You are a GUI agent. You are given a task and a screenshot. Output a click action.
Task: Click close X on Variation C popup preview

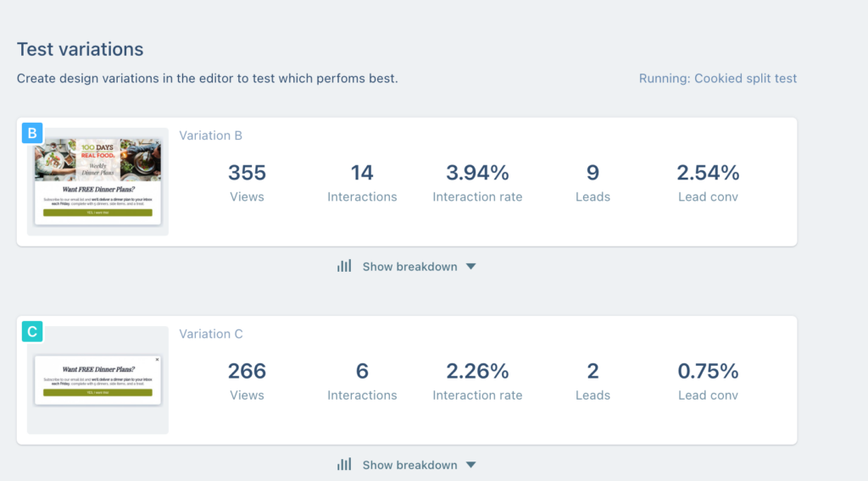tap(157, 360)
